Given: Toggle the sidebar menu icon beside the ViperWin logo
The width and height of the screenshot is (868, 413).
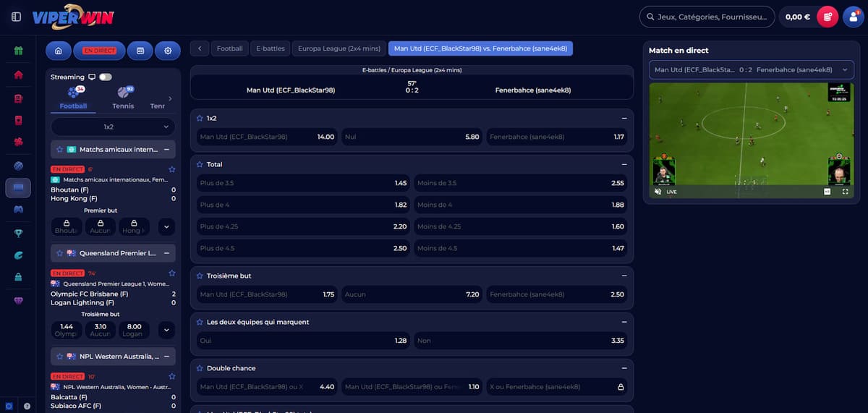Looking at the screenshot, I should [x=16, y=17].
